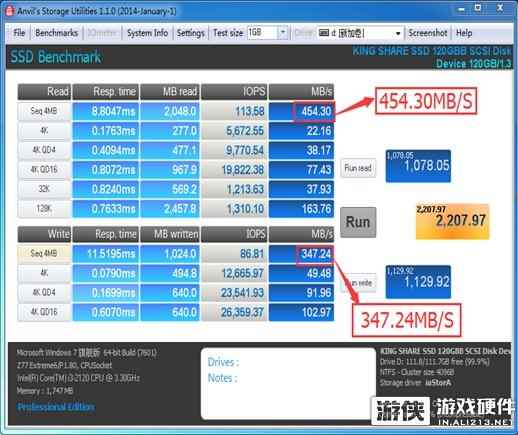Click read speed value 163.76

[x=301, y=209]
